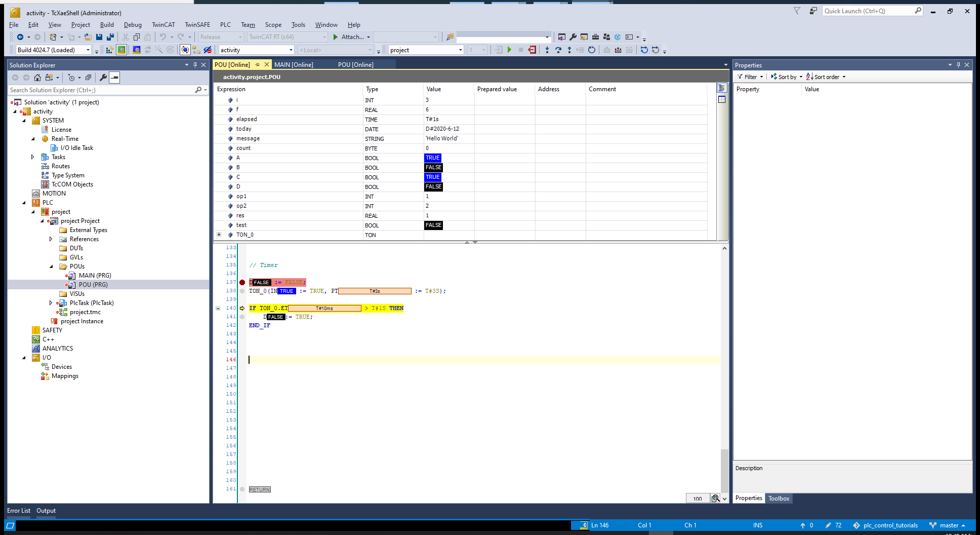Screen dimensions: 980x535
Task: Click the Home icon in Solution Explorer
Action: point(37,78)
